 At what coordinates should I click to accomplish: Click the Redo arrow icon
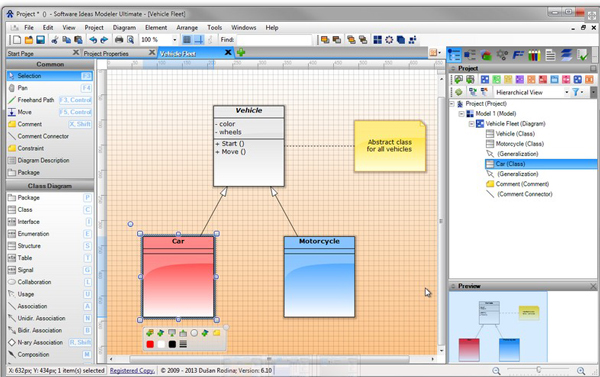click(x=104, y=39)
